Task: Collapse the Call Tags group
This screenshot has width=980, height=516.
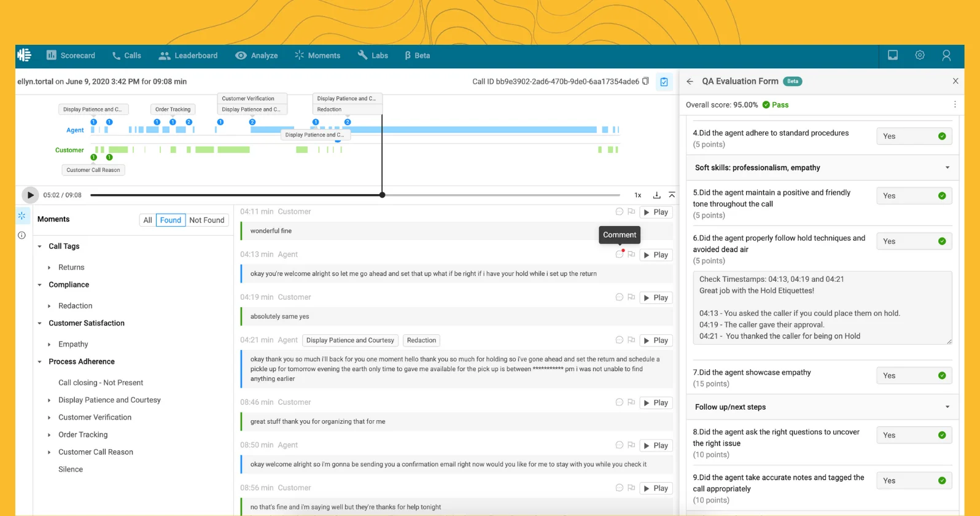Action: [x=40, y=246]
